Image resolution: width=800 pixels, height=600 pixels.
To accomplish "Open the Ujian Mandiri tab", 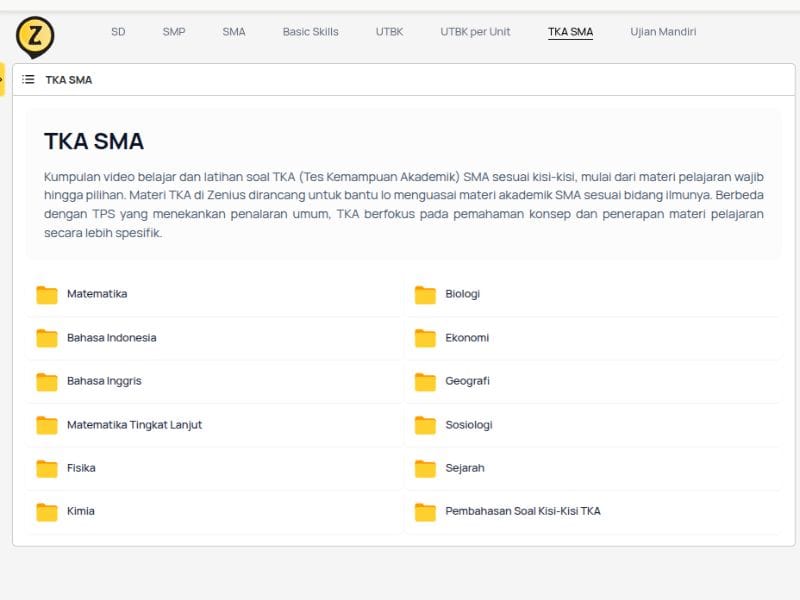I will (x=663, y=32).
